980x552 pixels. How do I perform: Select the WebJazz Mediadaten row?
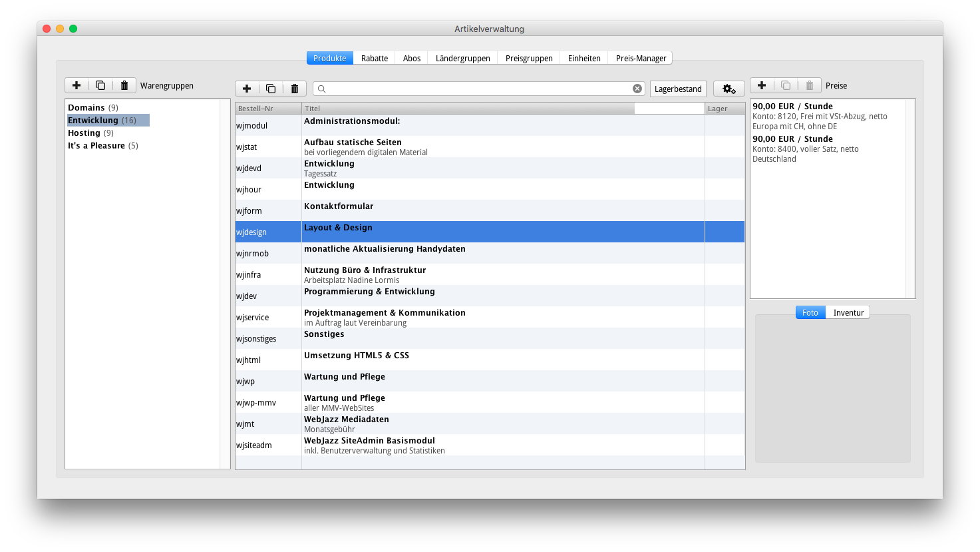coord(490,423)
